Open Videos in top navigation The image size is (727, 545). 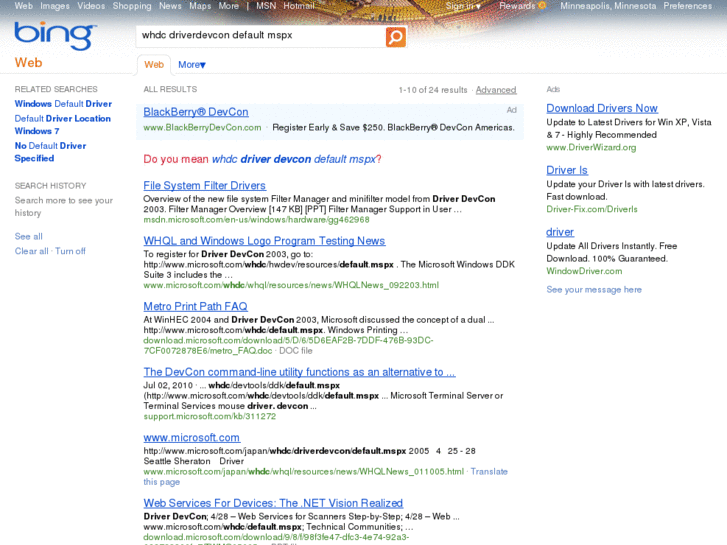tap(91, 6)
